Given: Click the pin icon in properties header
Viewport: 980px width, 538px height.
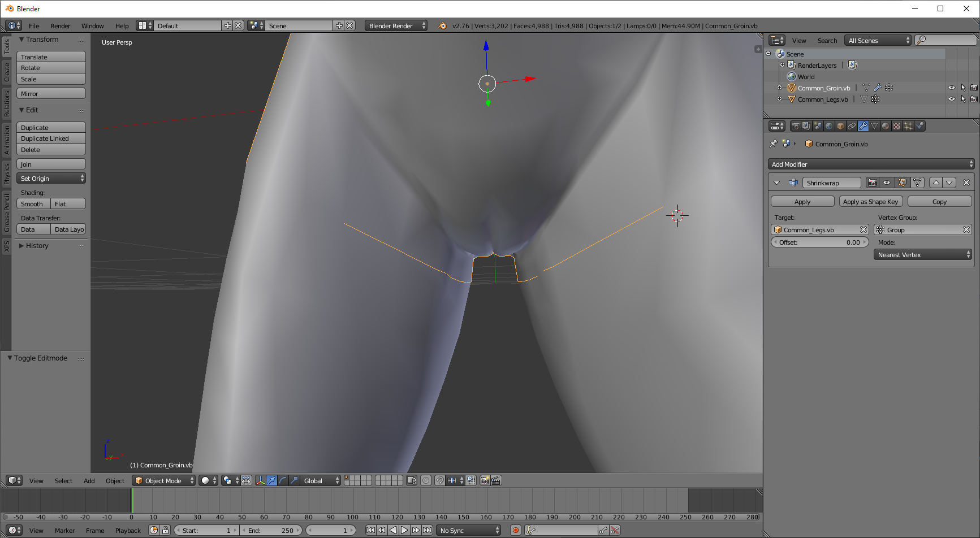Looking at the screenshot, I should 773,144.
